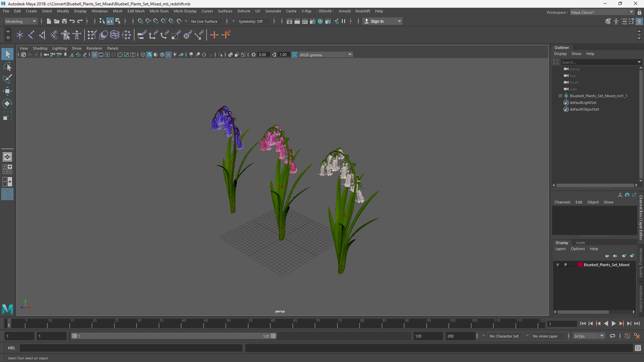This screenshot has width=644, height=362.
Task: Click the single perspective view layout icon
Action: (7, 157)
